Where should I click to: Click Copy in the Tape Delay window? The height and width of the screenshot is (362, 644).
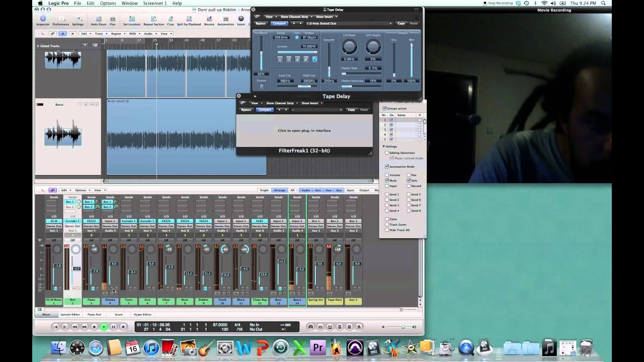pyautogui.click(x=401, y=24)
